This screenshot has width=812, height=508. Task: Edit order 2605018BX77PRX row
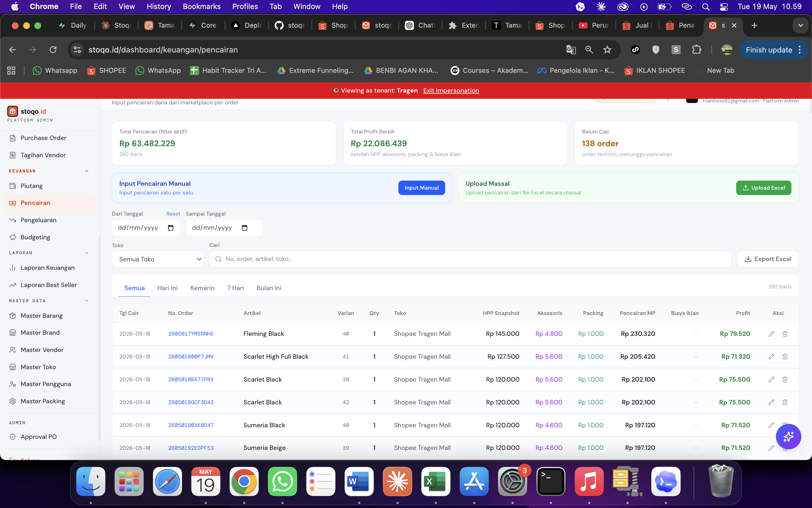click(771, 379)
